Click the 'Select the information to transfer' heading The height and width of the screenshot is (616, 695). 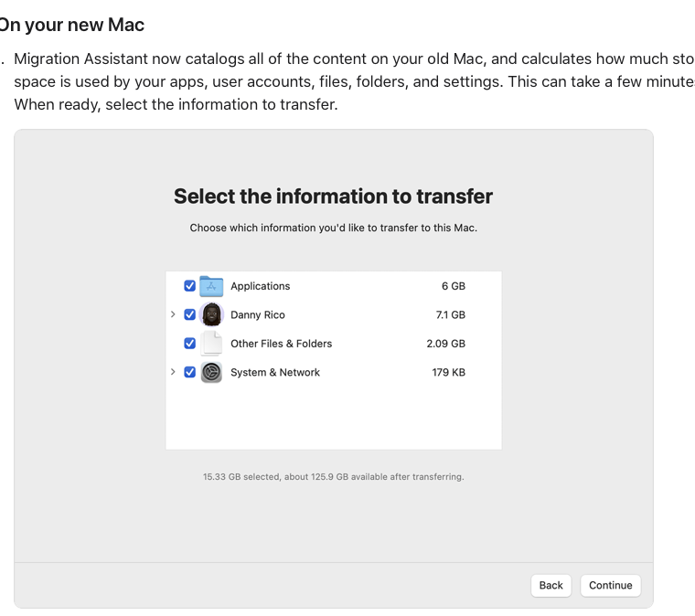pyautogui.click(x=333, y=196)
